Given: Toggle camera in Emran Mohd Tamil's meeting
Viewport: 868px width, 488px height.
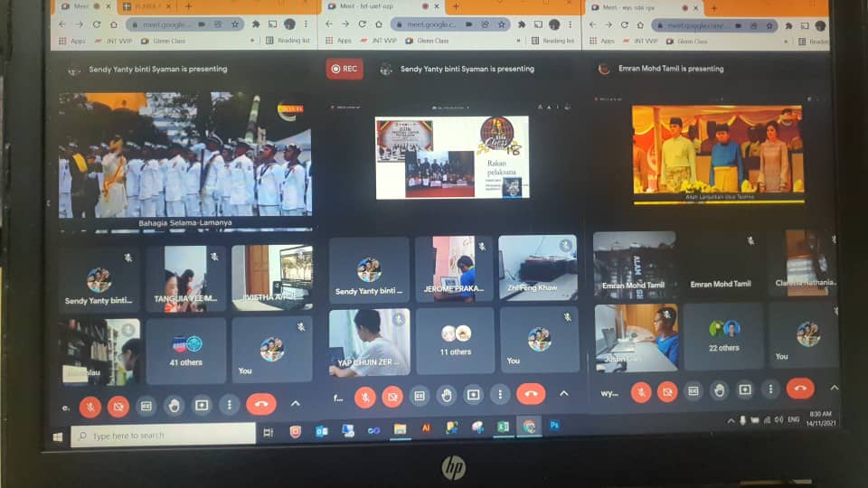Looking at the screenshot, I should (x=667, y=391).
